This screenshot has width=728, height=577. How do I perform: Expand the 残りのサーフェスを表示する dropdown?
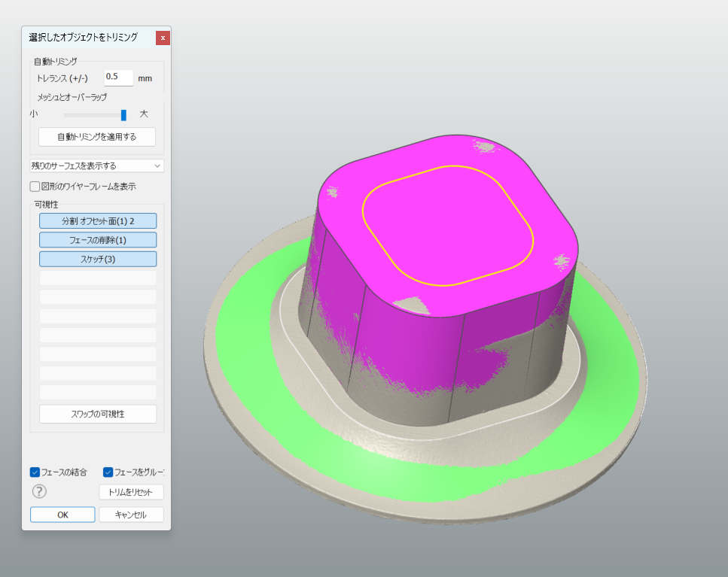point(96,166)
